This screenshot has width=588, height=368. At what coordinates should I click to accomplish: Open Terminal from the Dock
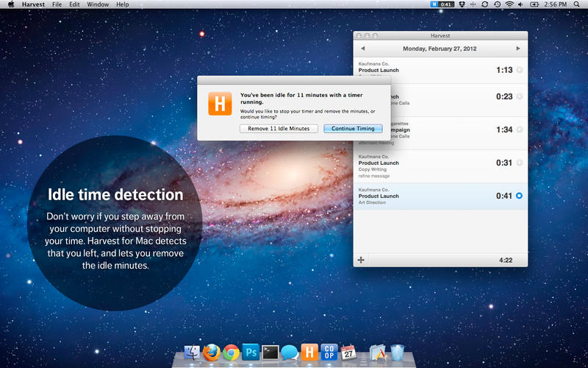pyautogui.click(x=270, y=353)
